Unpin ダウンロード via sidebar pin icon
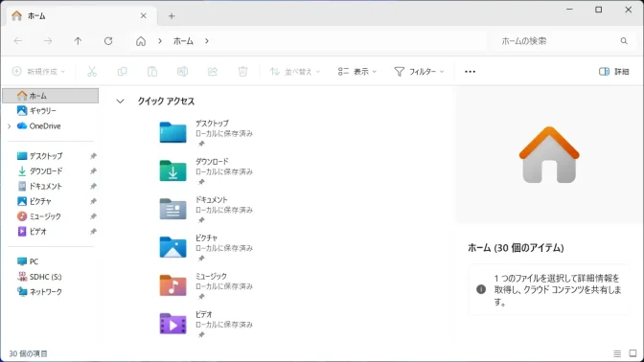The height and width of the screenshot is (362, 644). [x=93, y=171]
